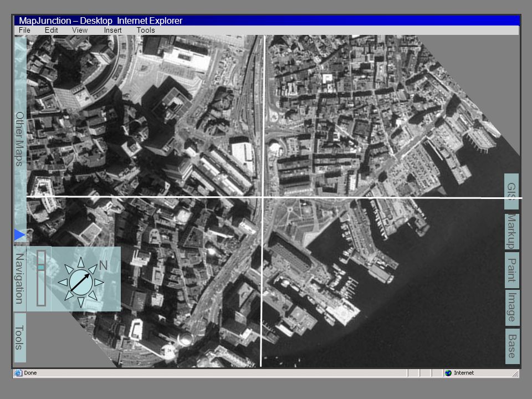Pan down with compass bottom arrow
Viewport: 532px width, 399px height.
(81, 302)
